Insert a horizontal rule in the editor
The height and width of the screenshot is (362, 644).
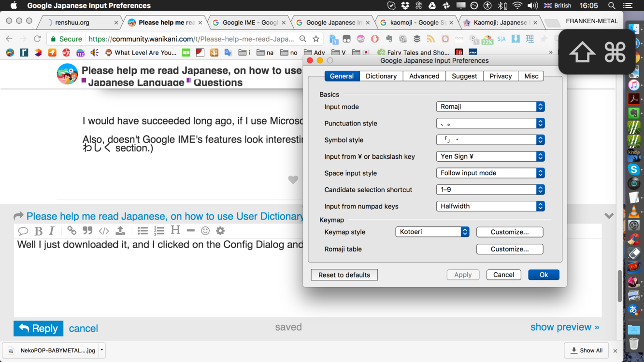191,231
